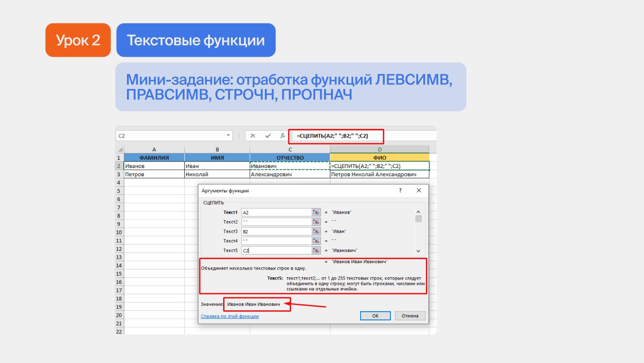Click the range selector icon for Текст1
Viewport: 644px width, 363px height.
[x=316, y=212]
